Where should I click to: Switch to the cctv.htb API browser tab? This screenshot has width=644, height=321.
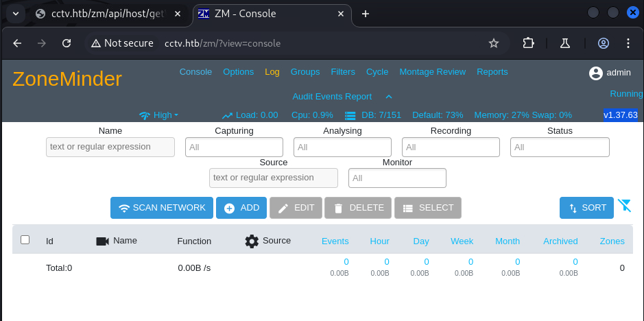[x=108, y=14]
